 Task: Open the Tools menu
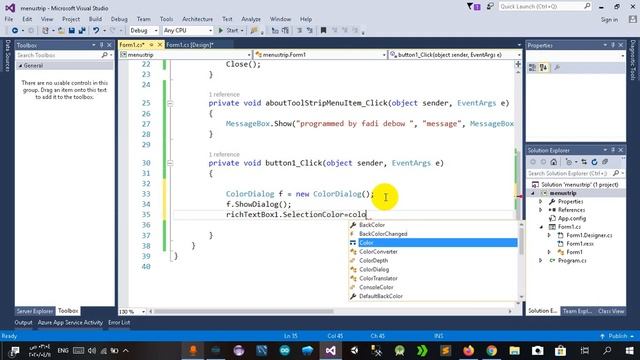click(166, 19)
